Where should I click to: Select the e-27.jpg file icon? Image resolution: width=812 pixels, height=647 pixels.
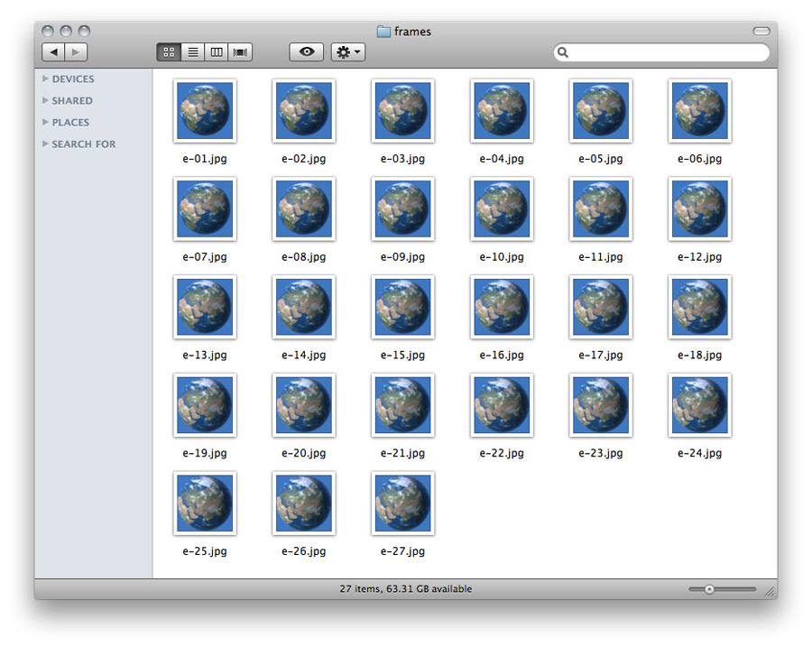tap(402, 503)
